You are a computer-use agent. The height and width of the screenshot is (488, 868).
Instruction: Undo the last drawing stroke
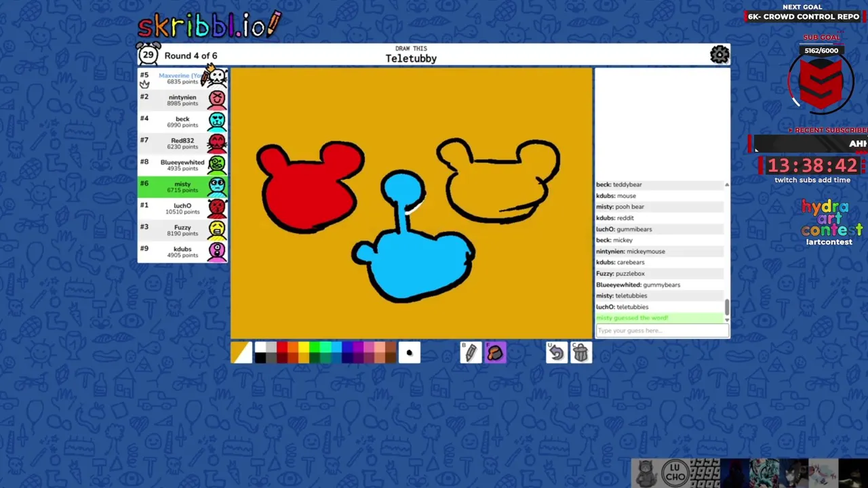point(556,352)
